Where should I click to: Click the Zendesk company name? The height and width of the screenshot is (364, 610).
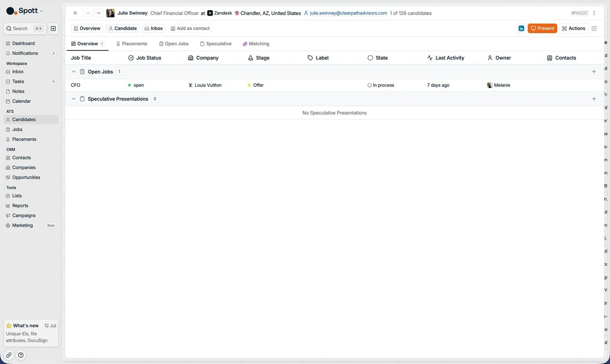[223, 13]
